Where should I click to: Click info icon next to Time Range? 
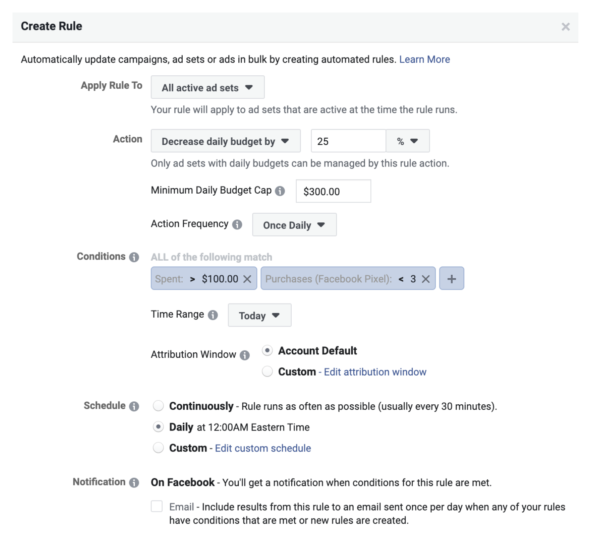(x=212, y=315)
